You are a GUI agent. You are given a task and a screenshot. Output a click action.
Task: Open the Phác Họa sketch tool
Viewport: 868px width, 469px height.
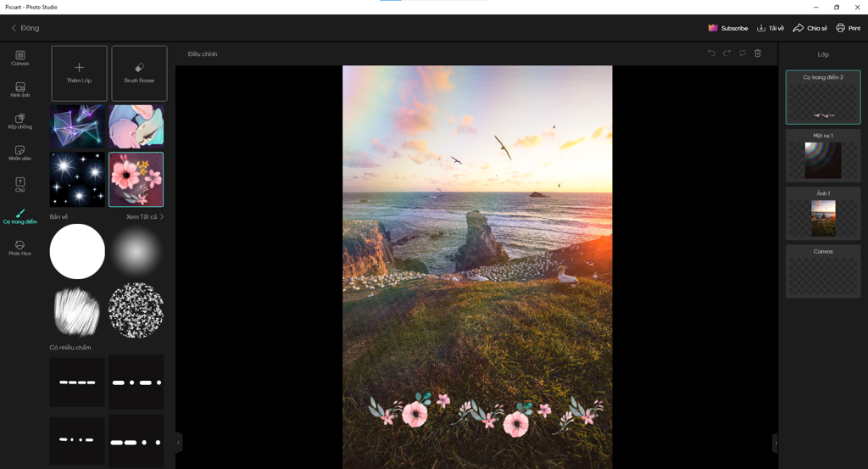(x=20, y=248)
